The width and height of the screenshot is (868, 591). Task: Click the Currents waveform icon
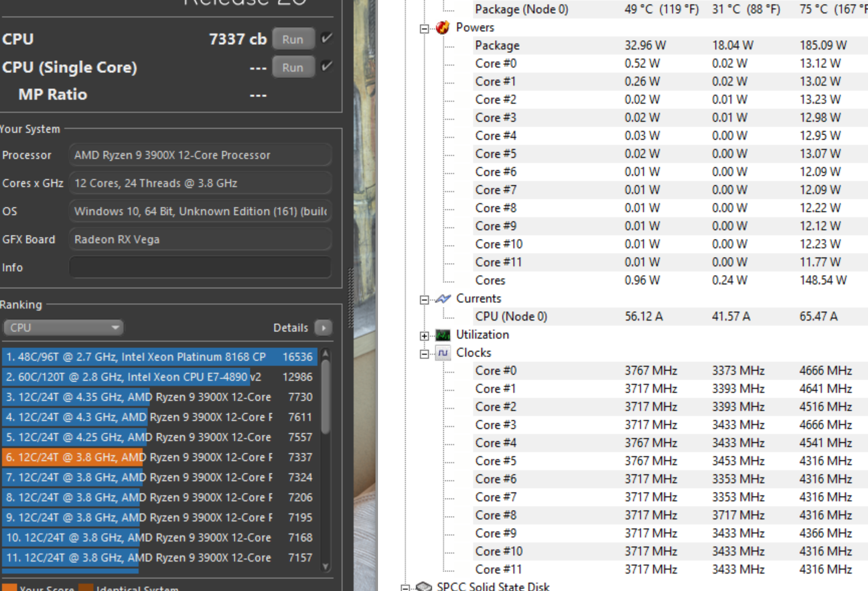443,299
